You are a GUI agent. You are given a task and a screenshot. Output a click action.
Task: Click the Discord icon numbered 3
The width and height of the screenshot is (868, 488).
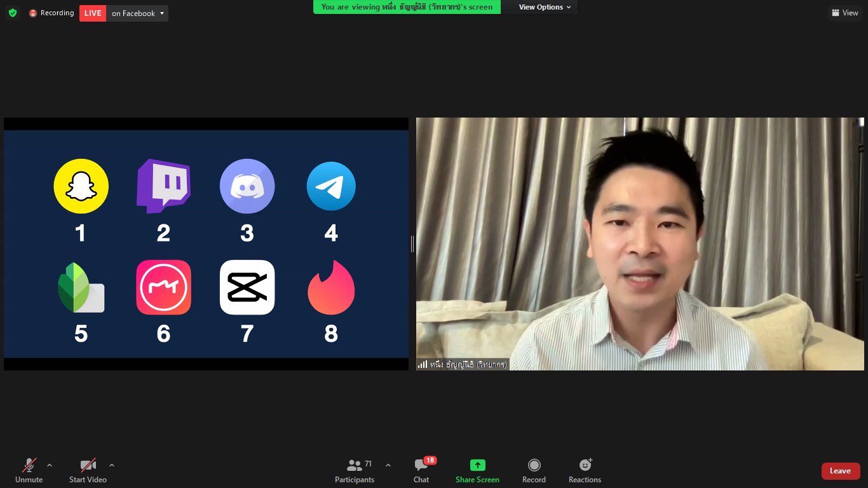(x=247, y=186)
